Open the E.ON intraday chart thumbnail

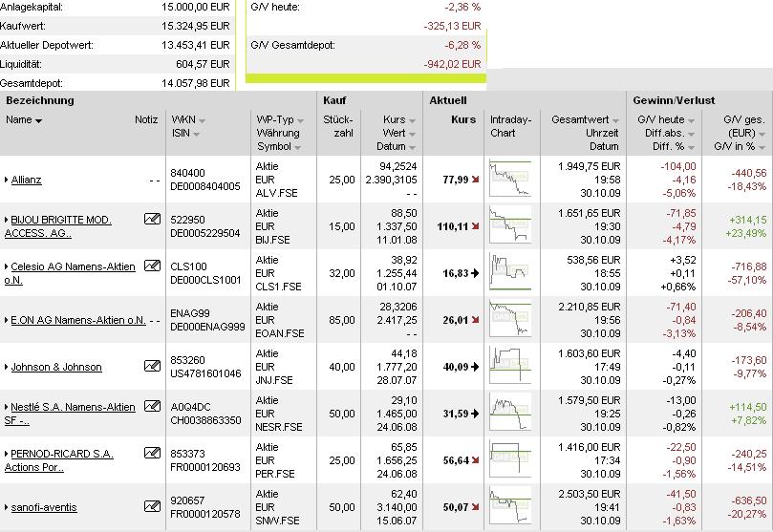point(510,319)
